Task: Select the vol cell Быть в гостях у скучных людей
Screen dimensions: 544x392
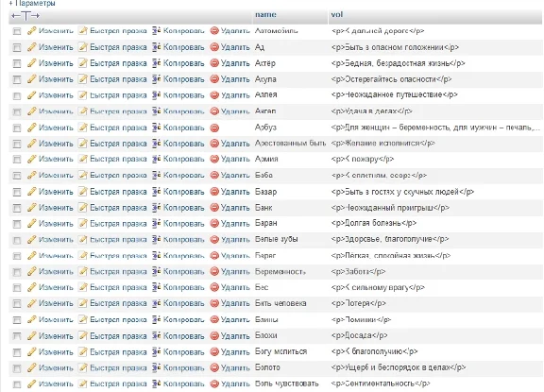Action: (402, 192)
